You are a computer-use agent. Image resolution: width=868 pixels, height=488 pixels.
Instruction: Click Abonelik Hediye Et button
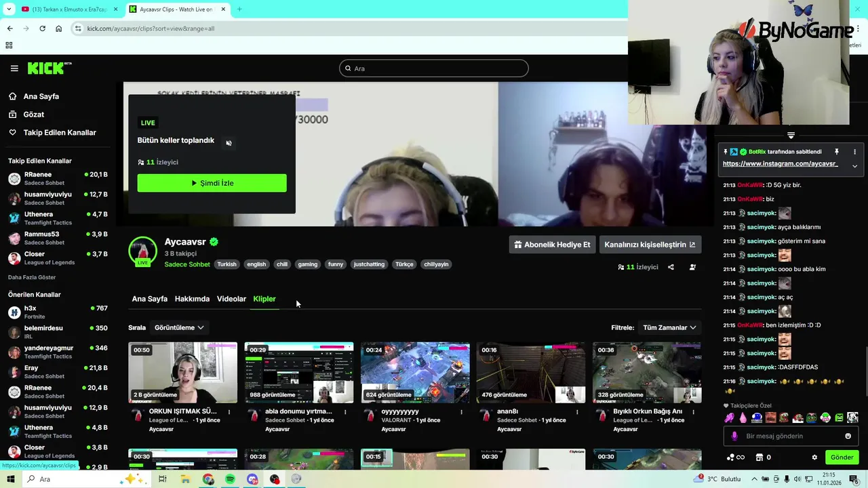[552, 245]
